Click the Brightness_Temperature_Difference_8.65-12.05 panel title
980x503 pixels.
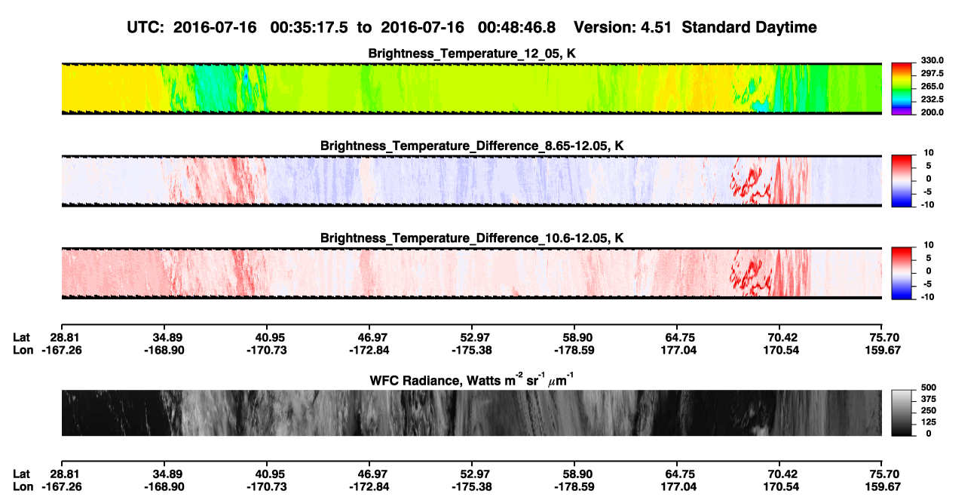click(472, 146)
